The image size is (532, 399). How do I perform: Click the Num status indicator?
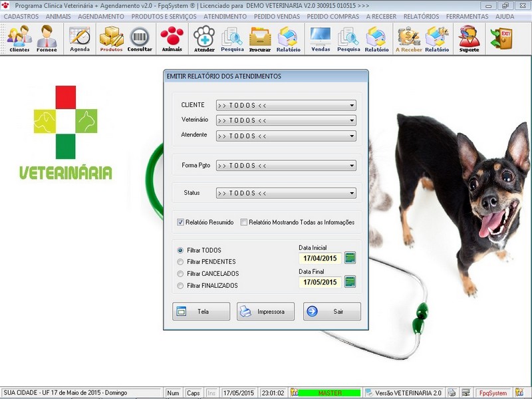(173, 393)
